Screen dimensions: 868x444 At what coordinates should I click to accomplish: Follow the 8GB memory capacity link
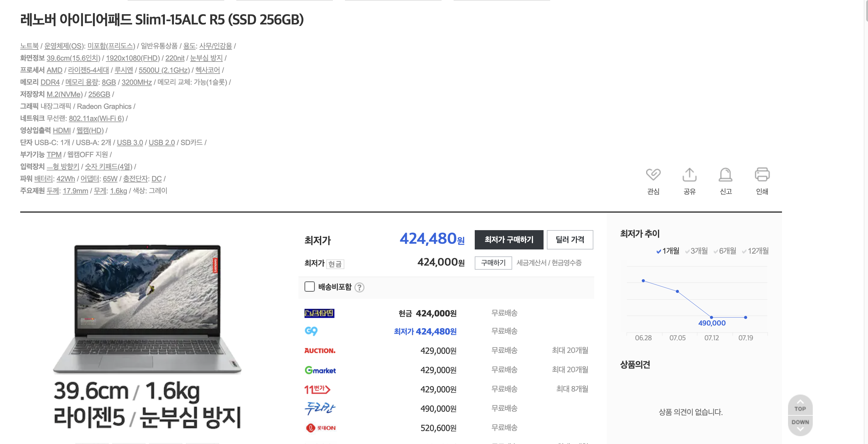[x=109, y=82]
